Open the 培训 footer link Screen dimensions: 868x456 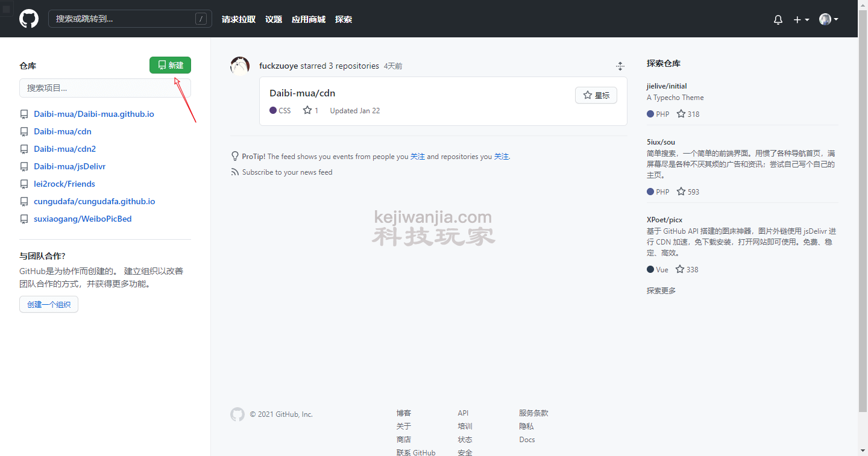[x=465, y=426]
